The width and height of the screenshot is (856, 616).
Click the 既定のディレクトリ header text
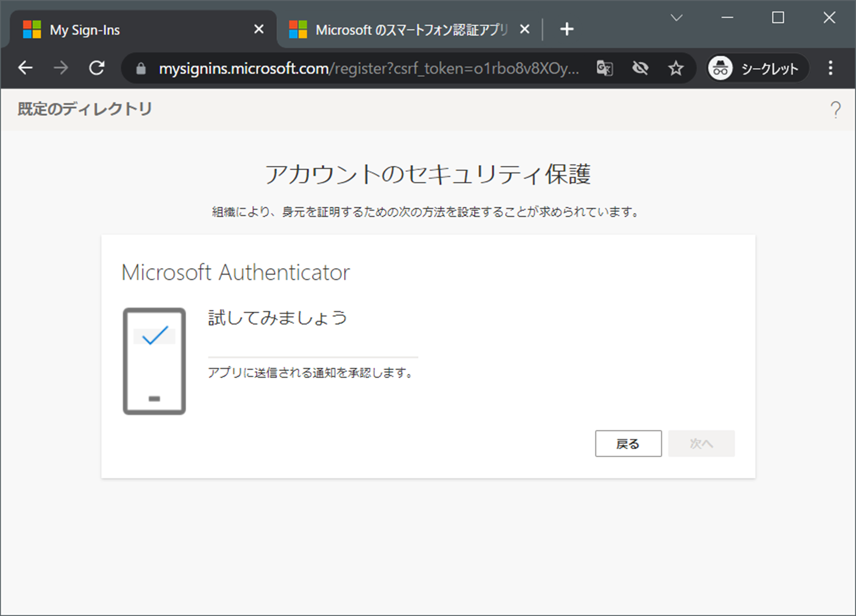85,109
